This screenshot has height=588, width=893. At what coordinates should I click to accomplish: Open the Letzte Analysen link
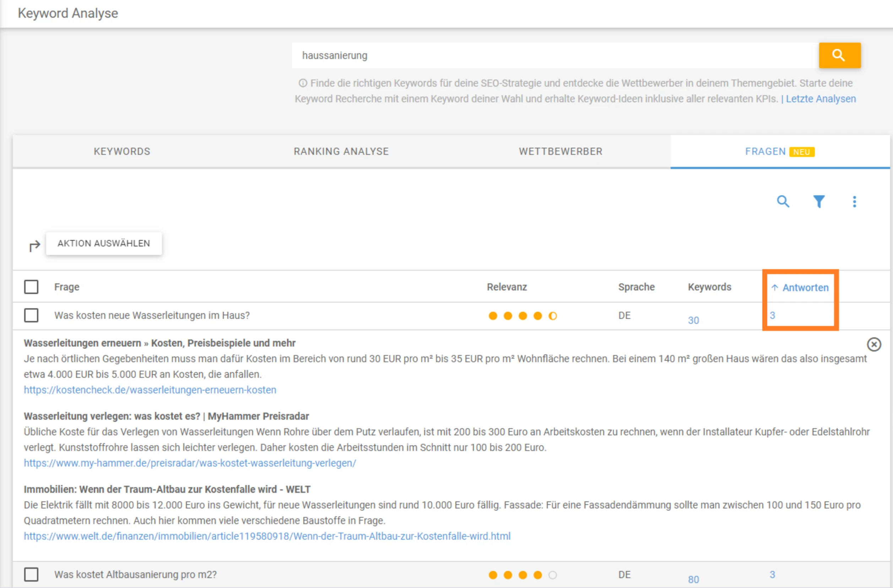tap(821, 99)
